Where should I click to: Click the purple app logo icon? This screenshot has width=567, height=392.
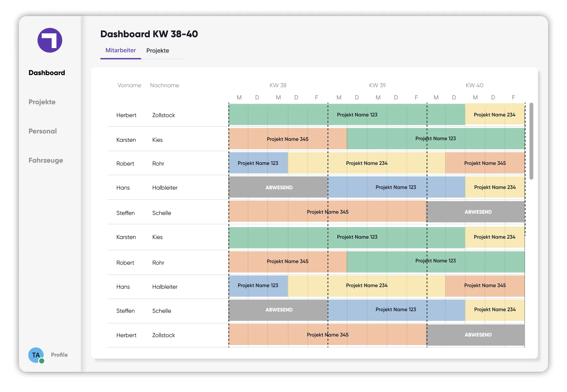(50, 40)
